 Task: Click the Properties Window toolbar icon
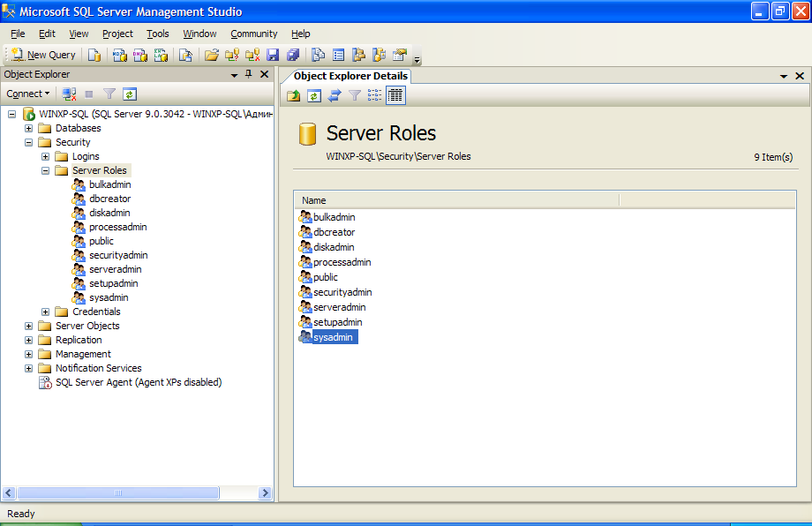click(399, 55)
